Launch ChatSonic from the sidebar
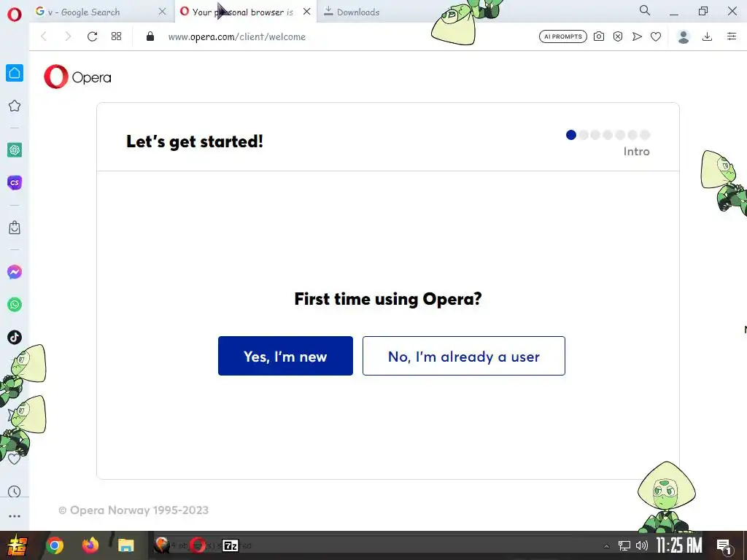The width and height of the screenshot is (747, 560). coord(15,182)
